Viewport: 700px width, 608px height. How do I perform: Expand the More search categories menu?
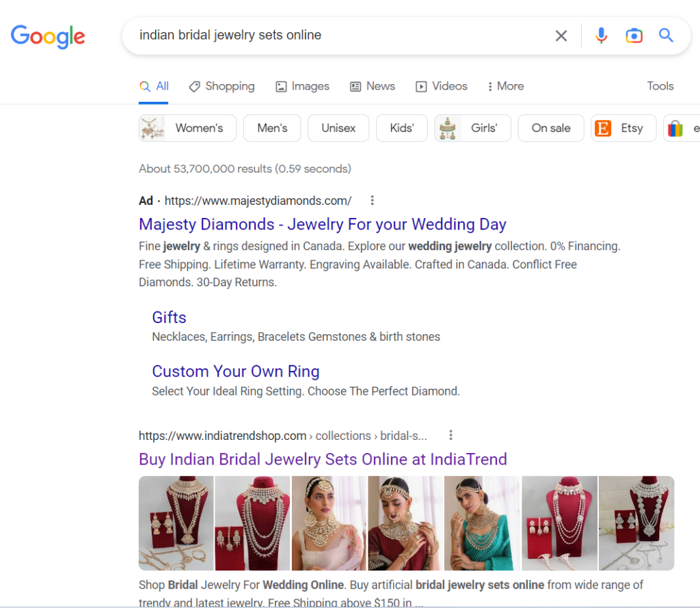(505, 86)
